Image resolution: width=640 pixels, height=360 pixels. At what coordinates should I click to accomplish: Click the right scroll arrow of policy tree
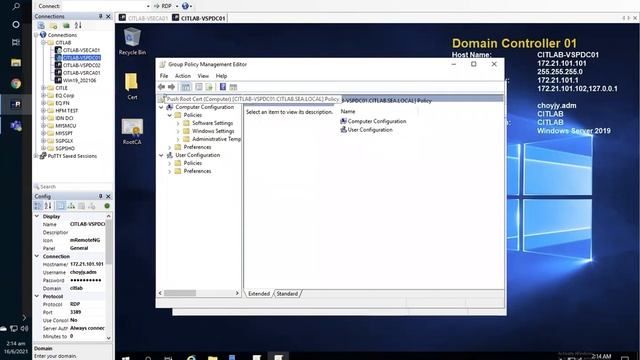coord(237,293)
